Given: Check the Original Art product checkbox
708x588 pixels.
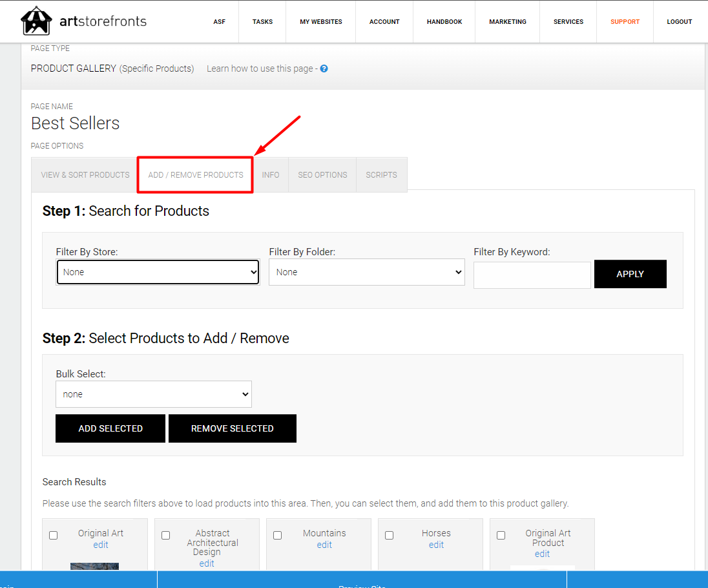Looking at the screenshot, I should tap(54, 535).
